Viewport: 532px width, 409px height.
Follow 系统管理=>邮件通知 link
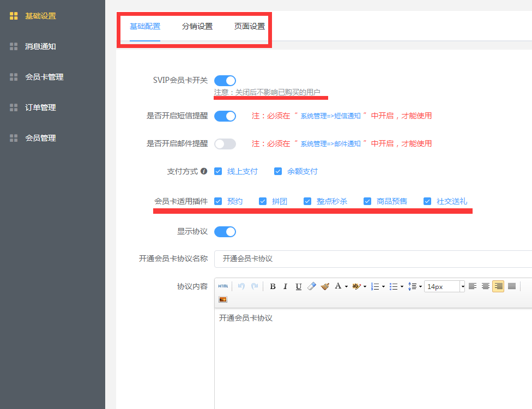tap(330, 144)
